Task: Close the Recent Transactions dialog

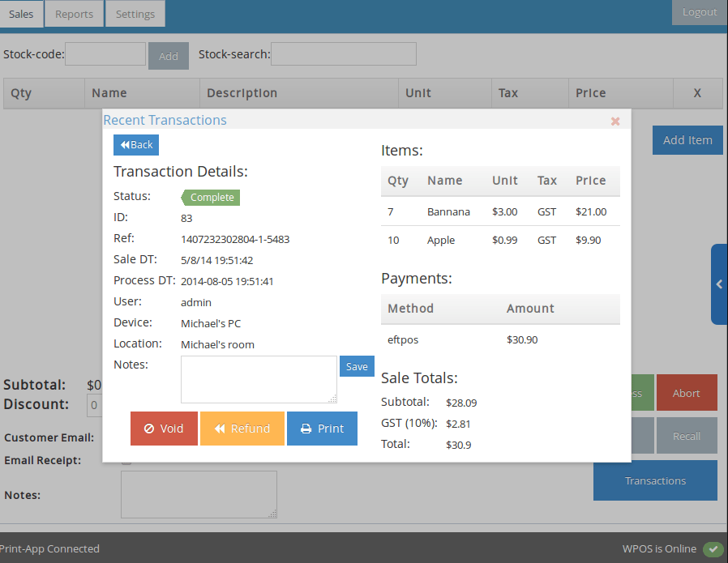Action: click(615, 122)
